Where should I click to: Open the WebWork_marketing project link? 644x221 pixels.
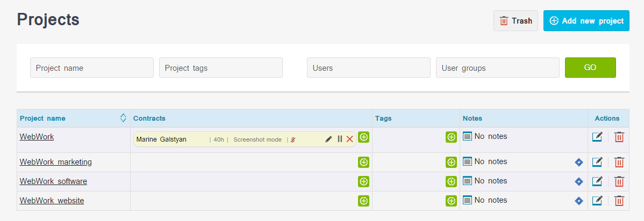(x=55, y=163)
